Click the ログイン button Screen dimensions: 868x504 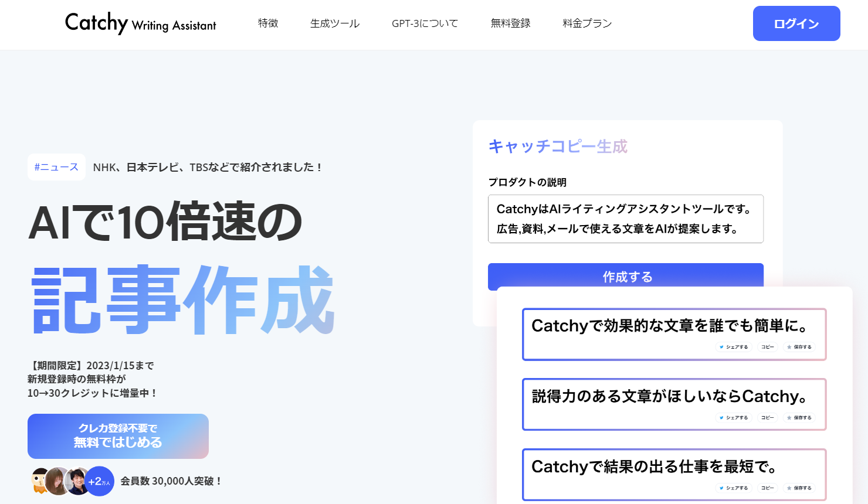coord(796,23)
